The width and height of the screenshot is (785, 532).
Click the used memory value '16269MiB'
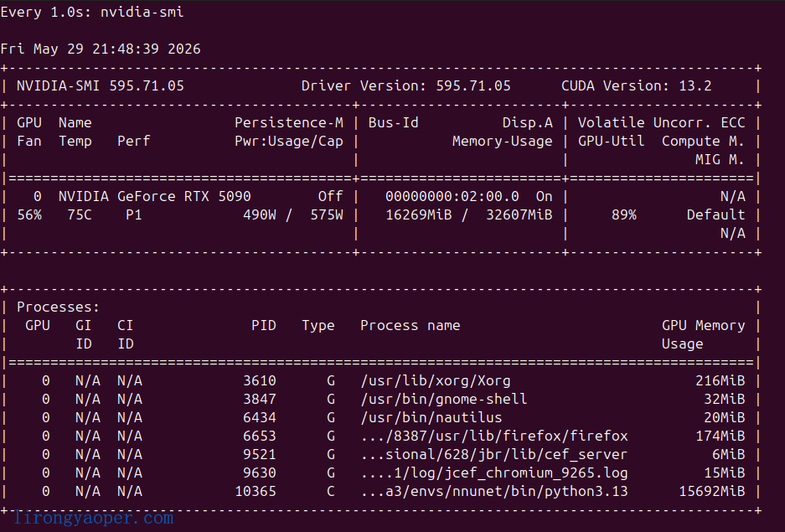pyautogui.click(x=419, y=214)
